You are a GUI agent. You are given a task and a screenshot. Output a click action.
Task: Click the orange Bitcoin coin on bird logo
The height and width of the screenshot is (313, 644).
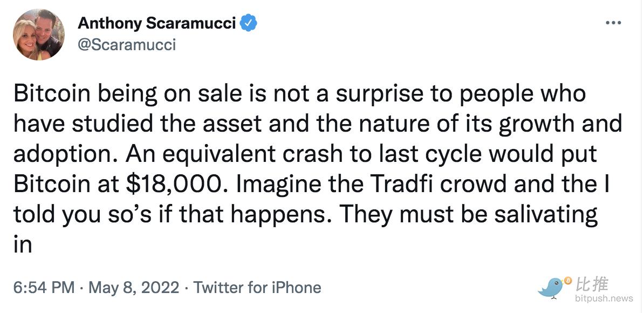point(568,281)
